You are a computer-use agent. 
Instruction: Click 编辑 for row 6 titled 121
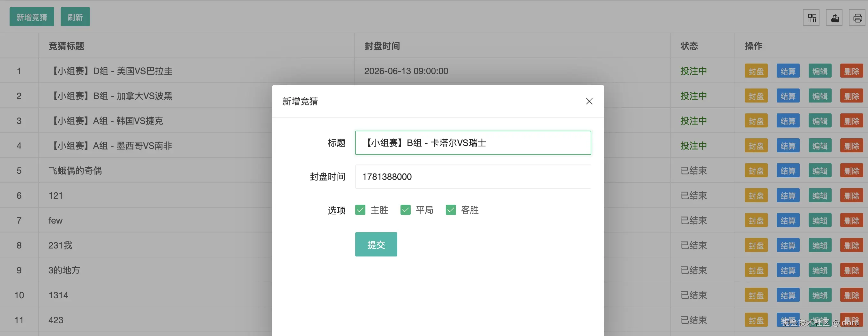[820, 195]
